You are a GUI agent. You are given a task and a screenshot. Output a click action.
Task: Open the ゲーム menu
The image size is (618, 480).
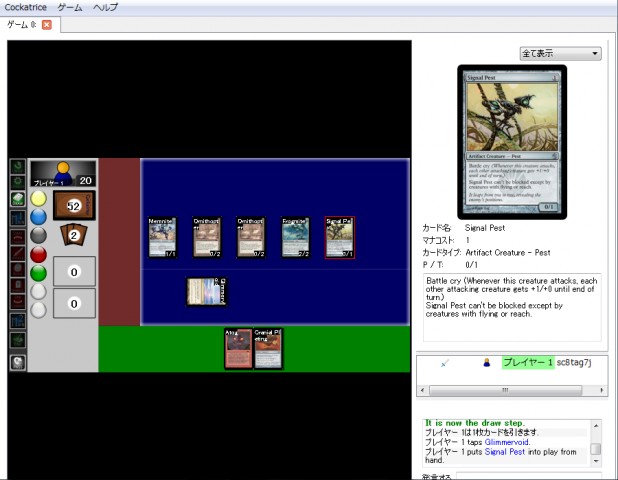click(70, 7)
